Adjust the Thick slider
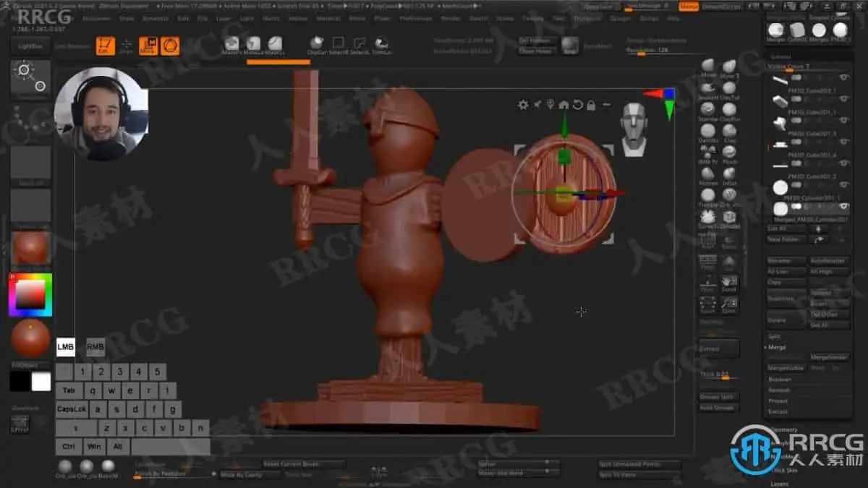 719,375
